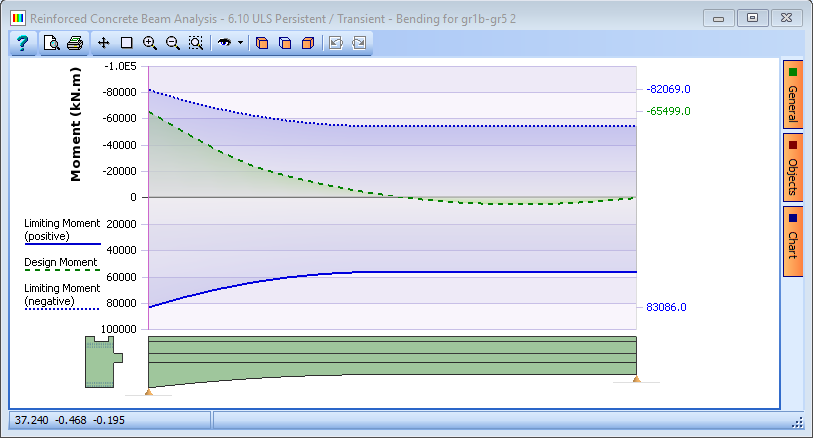The width and height of the screenshot is (813, 438).
Task: Select the zoom window rectangle tool
Action: click(127, 43)
